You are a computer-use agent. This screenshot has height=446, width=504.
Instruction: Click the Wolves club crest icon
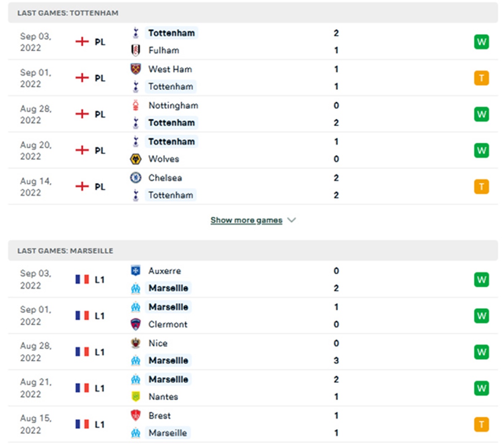point(136,159)
